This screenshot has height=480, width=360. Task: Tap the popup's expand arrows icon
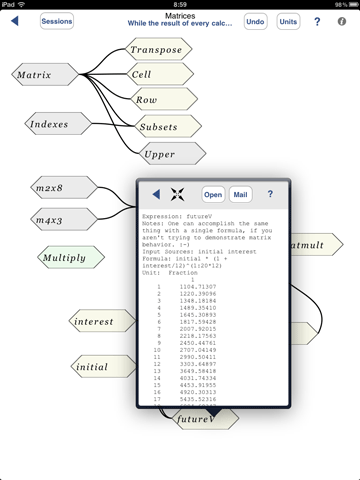tap(177, 194)
